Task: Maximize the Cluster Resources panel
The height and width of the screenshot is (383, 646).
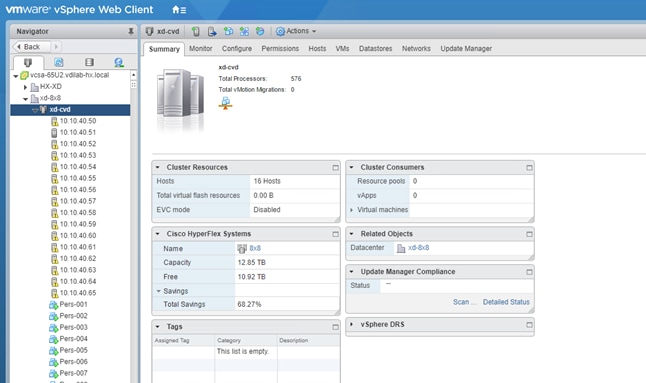Action: point(335,168)
